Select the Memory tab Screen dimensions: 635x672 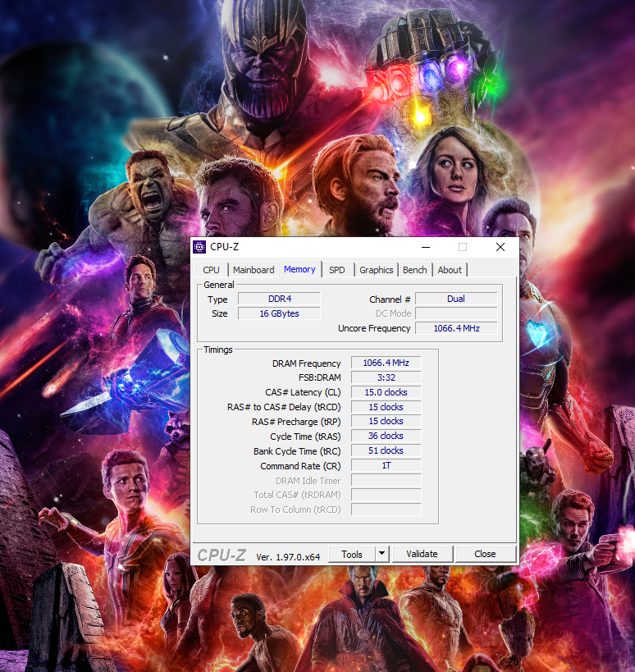pos(300,269)
